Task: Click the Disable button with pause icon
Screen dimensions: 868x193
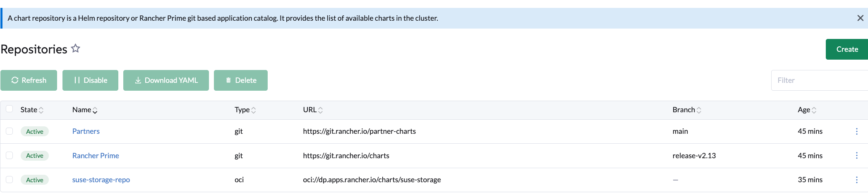Action: (90, 80)
